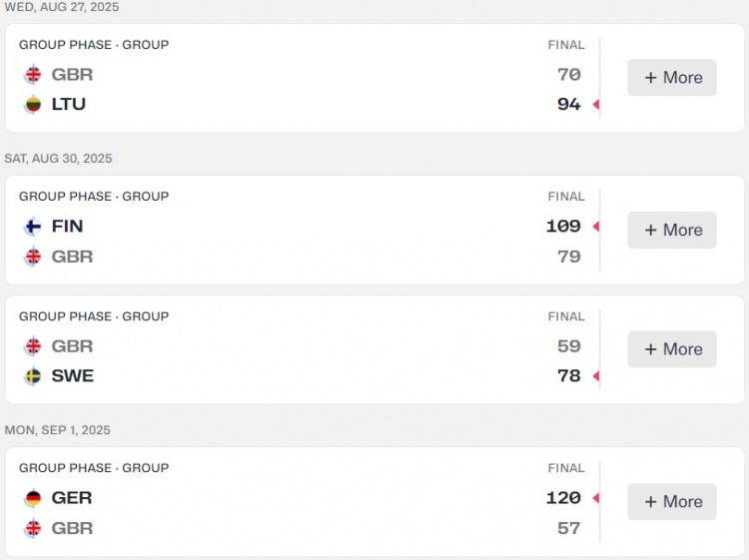The width and height of the screenshot is (749, 560).
Task: Click the Germany flag icon
Action: click(33, 498)
